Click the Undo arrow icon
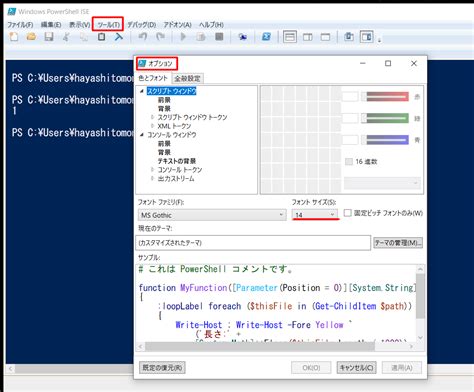The width and height of the screenshot is (474, 392). [x=143, y=37]
